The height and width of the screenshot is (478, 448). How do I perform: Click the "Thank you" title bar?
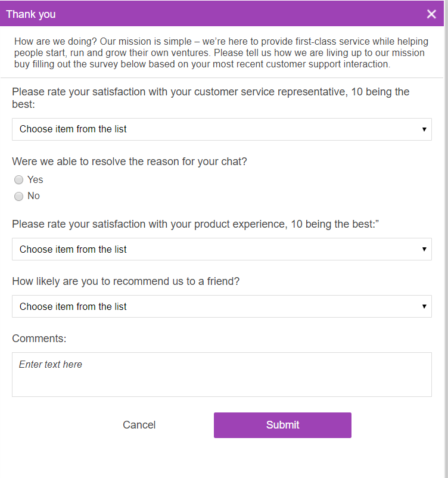pos(179,14)
